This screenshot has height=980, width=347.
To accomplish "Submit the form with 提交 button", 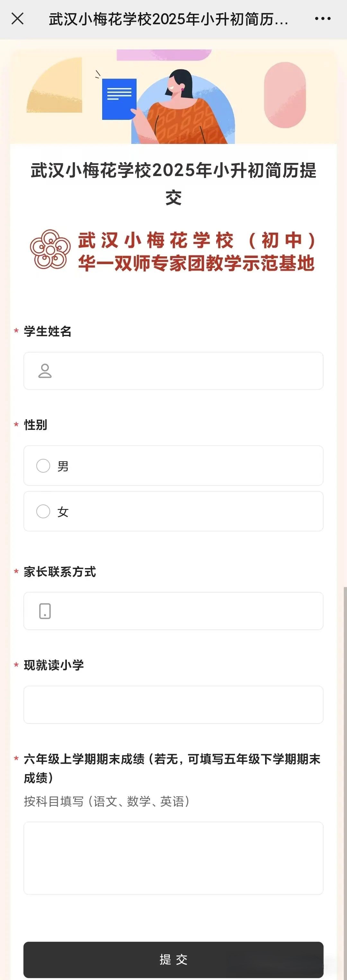I will pos(173,959).
